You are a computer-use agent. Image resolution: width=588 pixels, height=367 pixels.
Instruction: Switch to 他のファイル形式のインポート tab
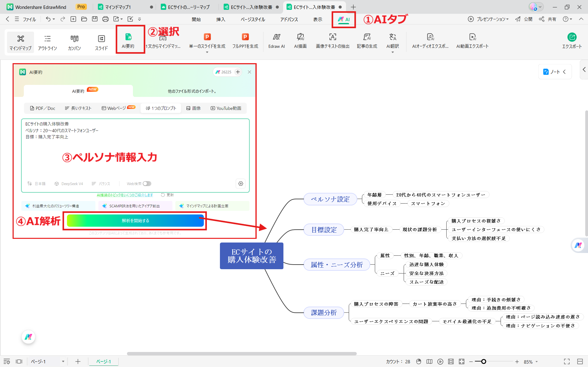click(192, 91)
